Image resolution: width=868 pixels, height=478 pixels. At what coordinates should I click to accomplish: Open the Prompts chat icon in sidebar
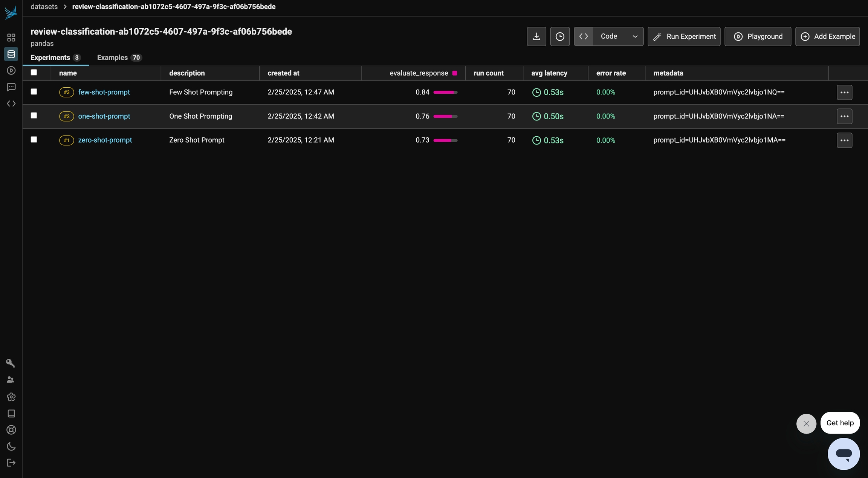(11, 87)
